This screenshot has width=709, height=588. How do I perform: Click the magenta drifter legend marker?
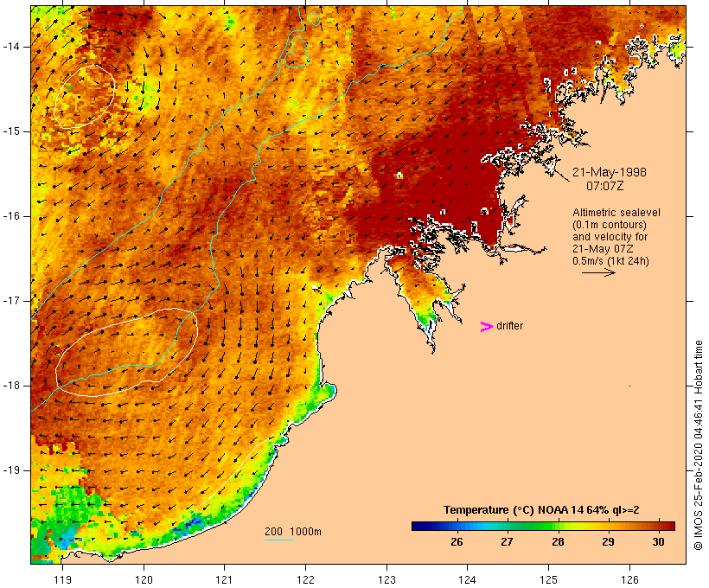487,327
